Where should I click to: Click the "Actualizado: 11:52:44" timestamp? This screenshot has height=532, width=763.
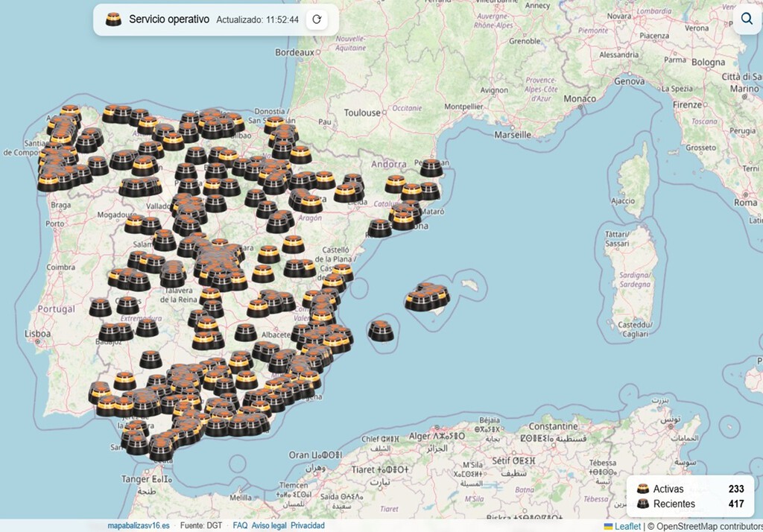(258, 19)
